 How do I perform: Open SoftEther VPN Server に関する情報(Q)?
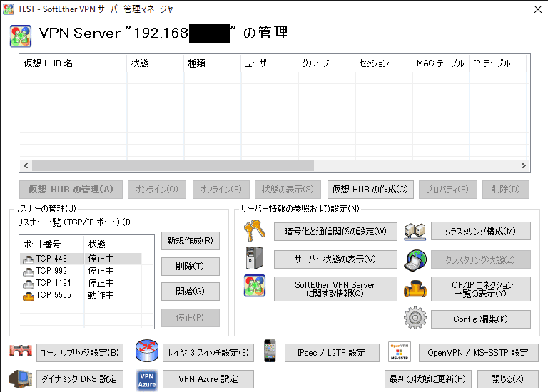coord(335,289)
